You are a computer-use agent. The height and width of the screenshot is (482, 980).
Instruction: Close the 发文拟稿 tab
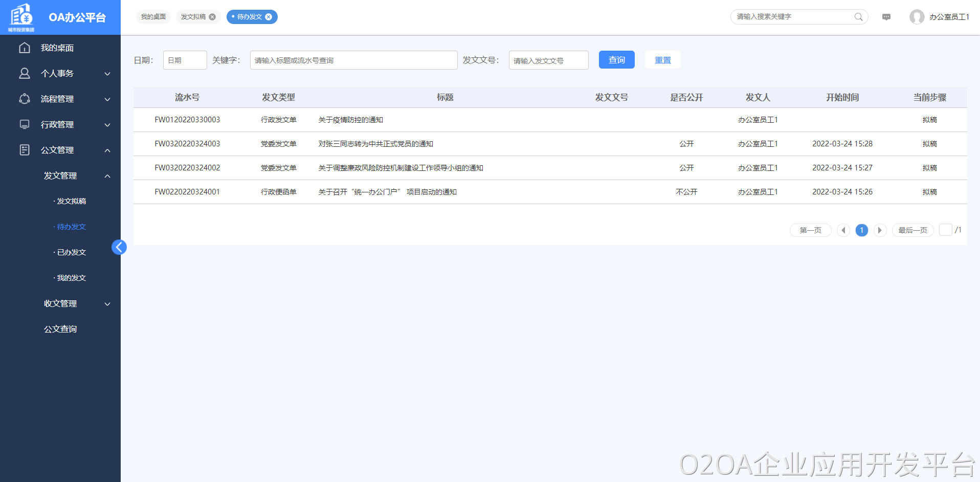pos(212,17)
